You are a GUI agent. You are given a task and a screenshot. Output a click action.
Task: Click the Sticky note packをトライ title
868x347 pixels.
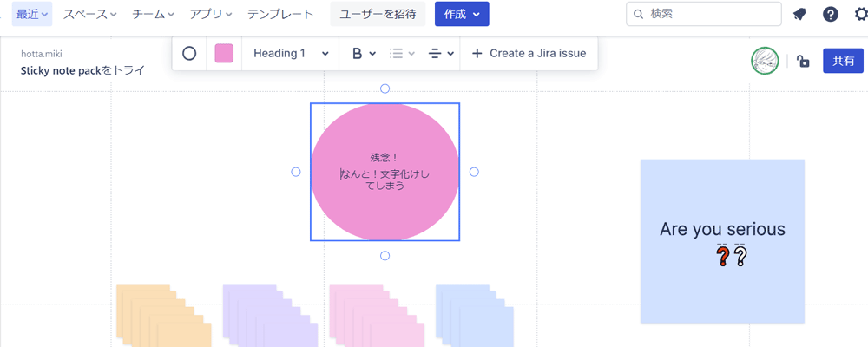[x=82, y=70]
